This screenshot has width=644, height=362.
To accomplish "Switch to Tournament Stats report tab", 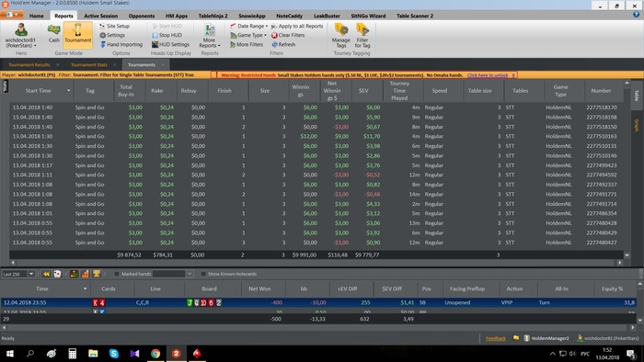I will click(88, 65).
